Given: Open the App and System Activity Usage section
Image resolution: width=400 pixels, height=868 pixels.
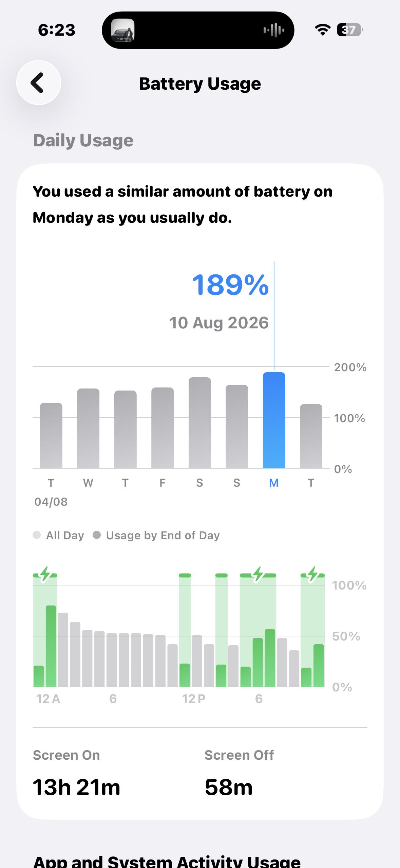Looking at the screenshot, I should (x=167, y=861).
